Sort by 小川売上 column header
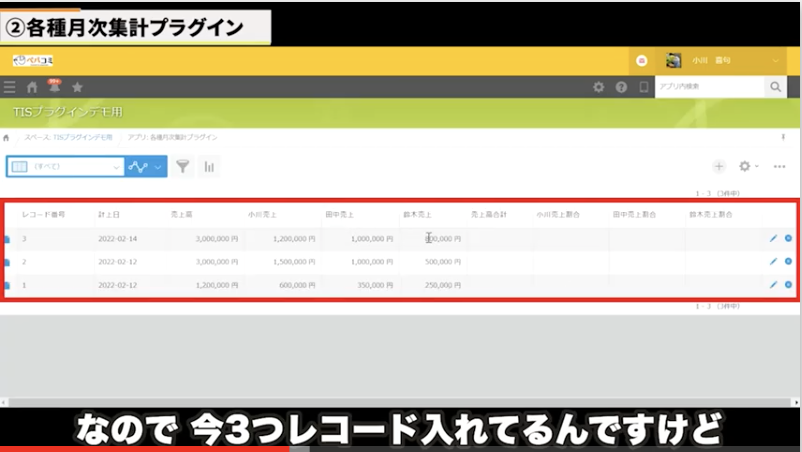The height and width of the screenshot is (452, 802). [262, 214]
